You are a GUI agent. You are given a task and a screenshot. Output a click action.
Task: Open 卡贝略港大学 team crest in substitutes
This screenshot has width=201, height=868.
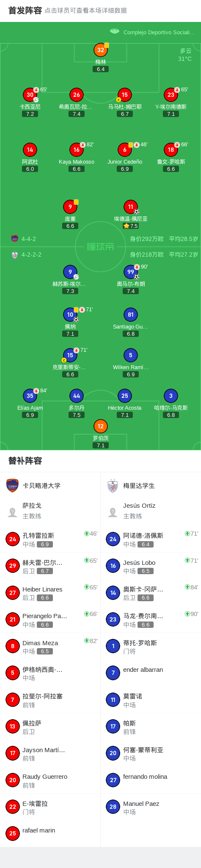13,485
